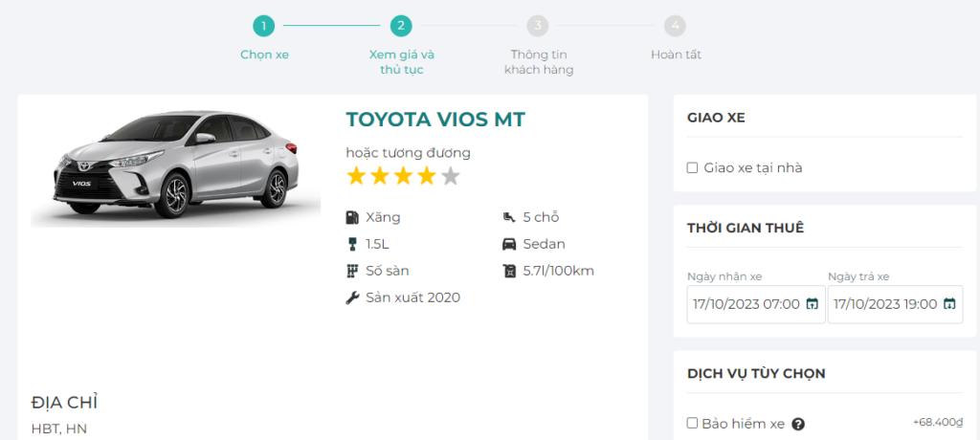Enable the Giao xe tại nhà checkbox
This screenshot has width=980, height=440.
692,168
